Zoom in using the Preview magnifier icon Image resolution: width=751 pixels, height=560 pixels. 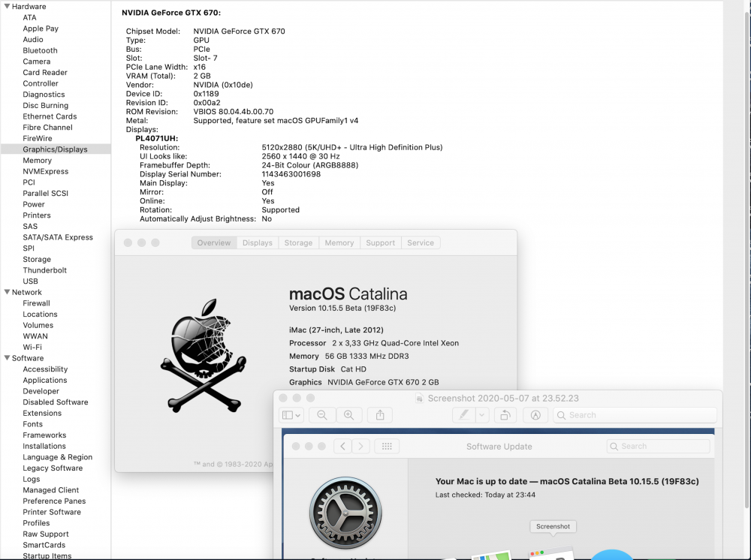(x=348, y=415)
